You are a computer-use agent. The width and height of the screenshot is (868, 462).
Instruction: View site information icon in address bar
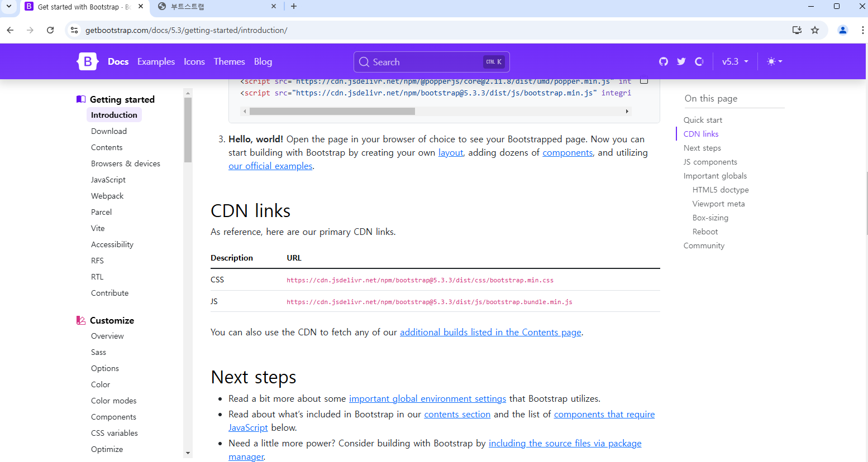pyautogui.click(x=74, y=30)
